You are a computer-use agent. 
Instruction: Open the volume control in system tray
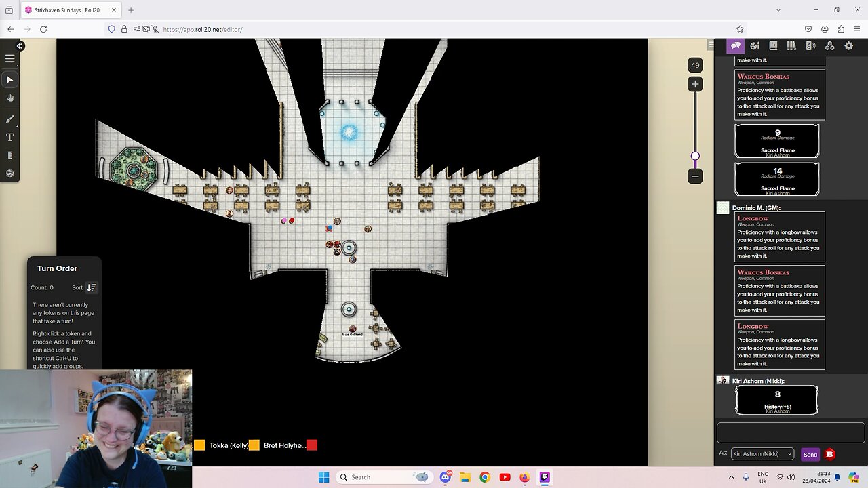click(x=791, y=477)
